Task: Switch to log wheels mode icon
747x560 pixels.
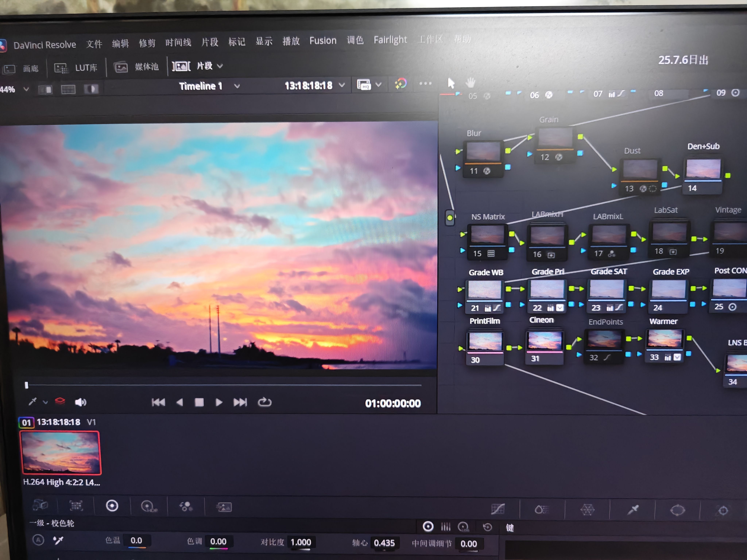Action: pos(463,527)
